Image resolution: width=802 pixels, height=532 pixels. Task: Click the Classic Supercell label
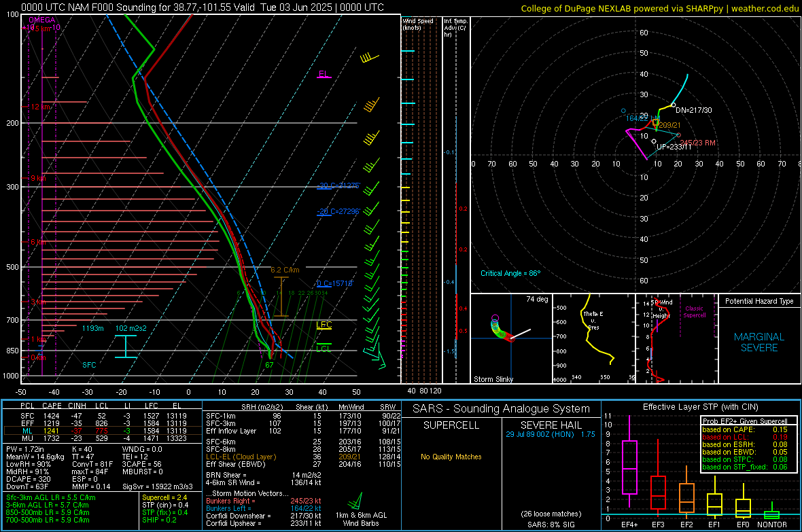tap(695, 312)
